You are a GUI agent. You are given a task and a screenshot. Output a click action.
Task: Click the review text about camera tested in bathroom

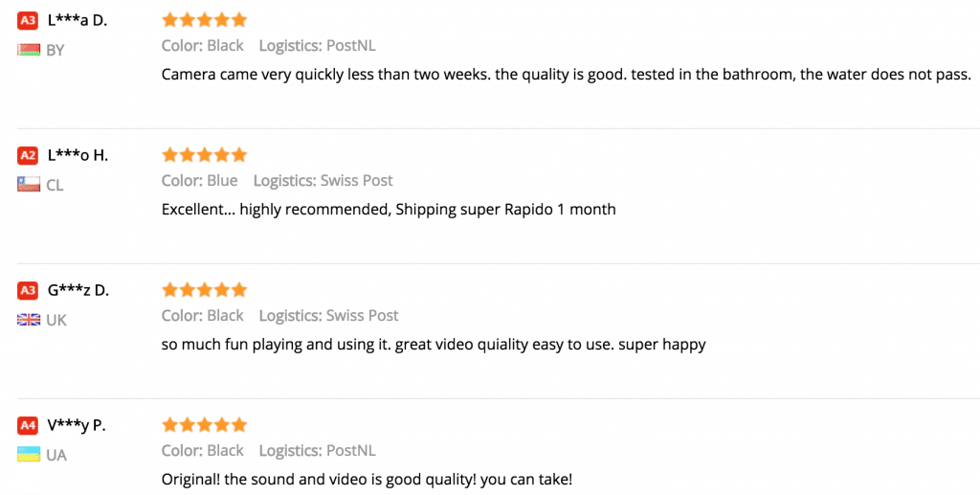[567, 75]
